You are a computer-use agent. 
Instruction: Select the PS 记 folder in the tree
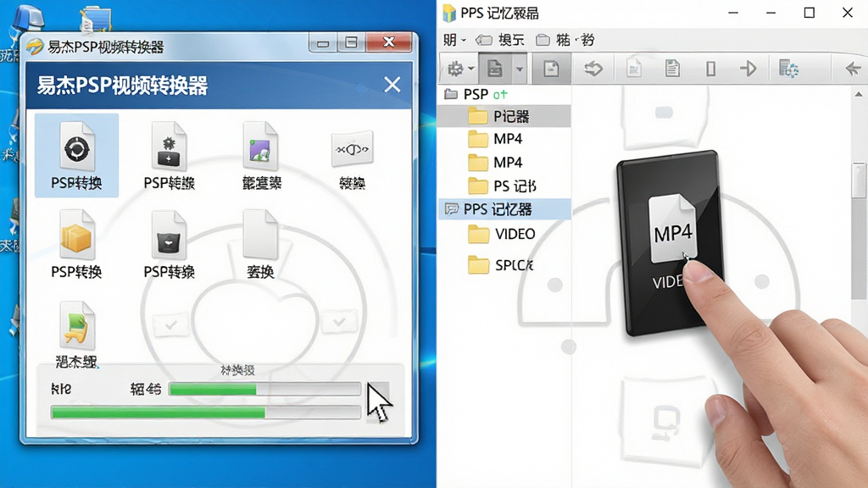point(502,186)
